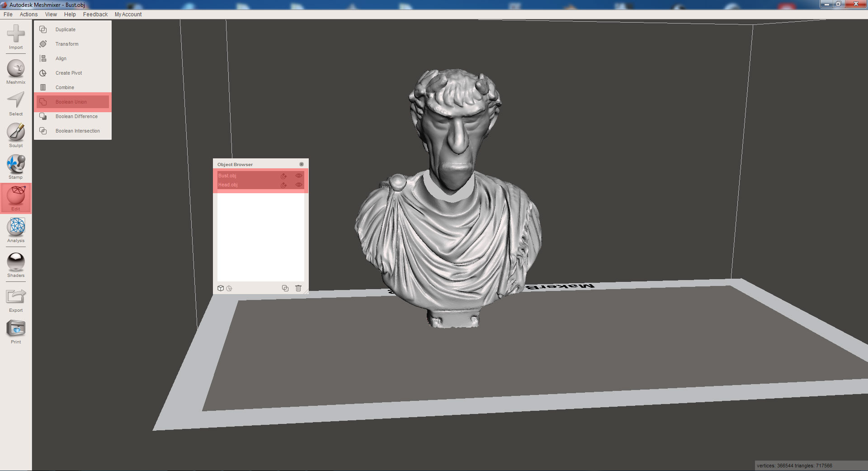Click the Transform icon in Edit submenu
868x471 pixels.
(43, 44)
